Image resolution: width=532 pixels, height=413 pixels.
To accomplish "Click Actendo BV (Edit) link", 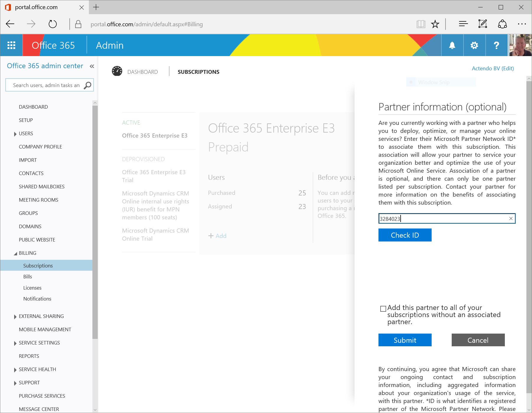I will pos(493,68).
